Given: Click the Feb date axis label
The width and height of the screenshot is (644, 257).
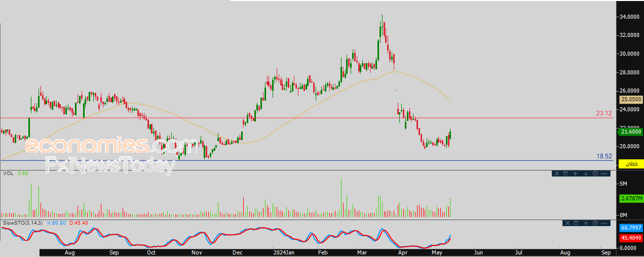Looking at the screenshot, I should click(x=322, y=252).
